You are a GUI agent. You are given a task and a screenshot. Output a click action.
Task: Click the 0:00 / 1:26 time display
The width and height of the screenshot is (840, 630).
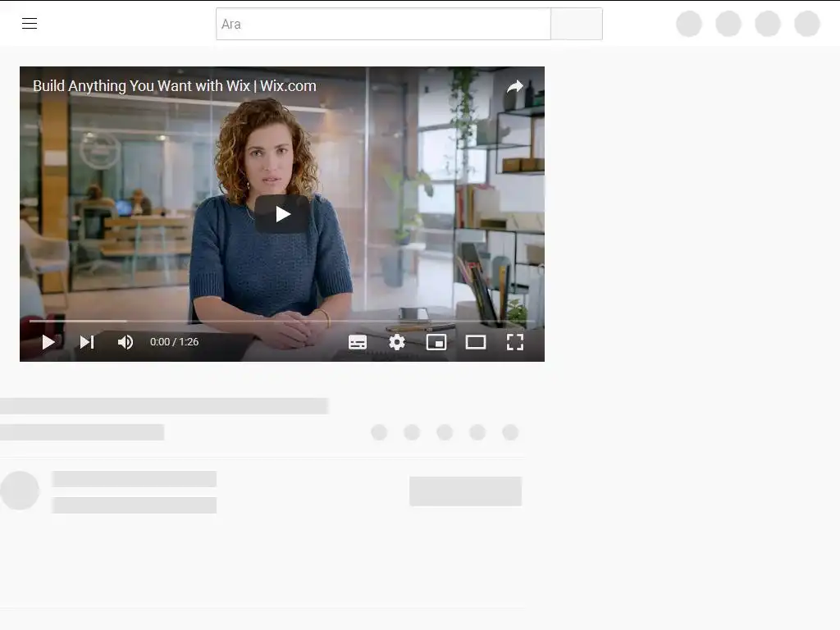click(x=174, y=342)
